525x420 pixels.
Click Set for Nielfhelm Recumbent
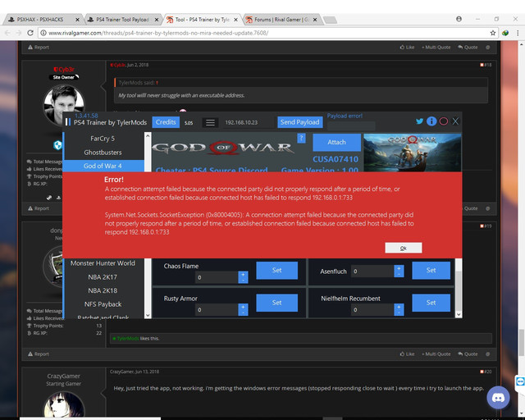click(x=431, y=303)
